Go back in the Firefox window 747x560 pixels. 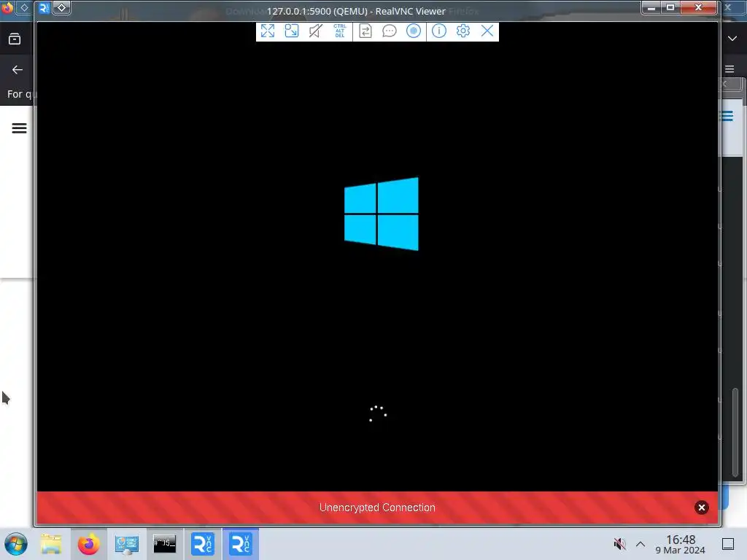[x=18, y=70]
